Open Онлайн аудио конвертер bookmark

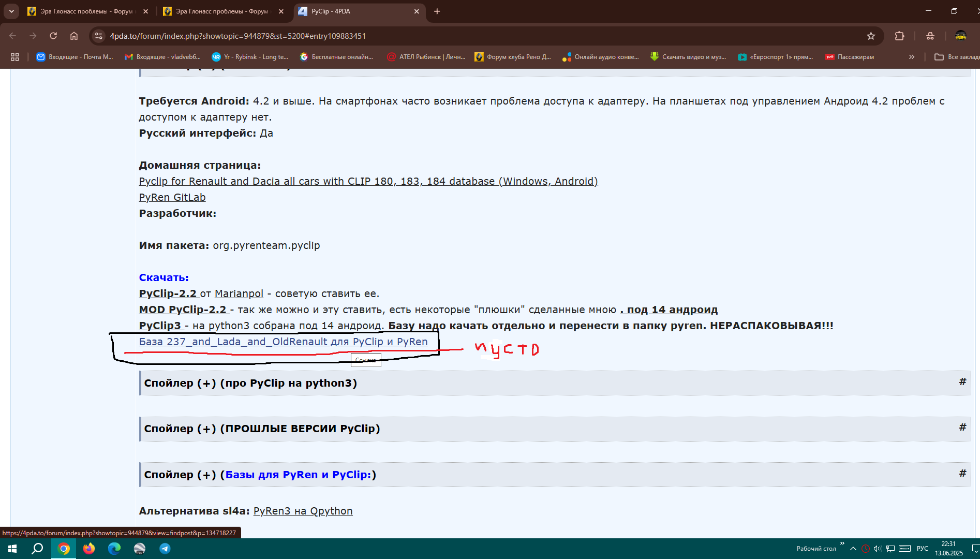(x=601, y=57)
